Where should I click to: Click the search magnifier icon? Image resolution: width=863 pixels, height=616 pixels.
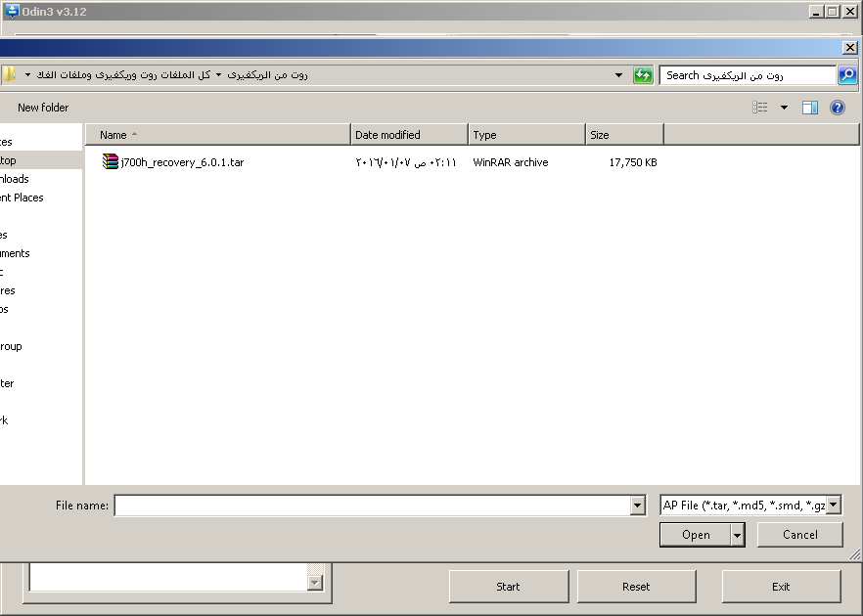click(847, 74)
